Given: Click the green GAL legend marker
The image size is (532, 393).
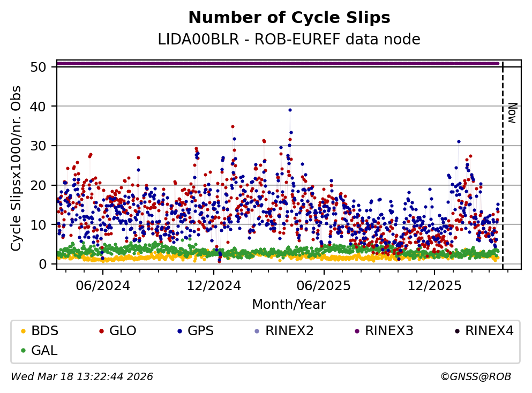Looking at the screenshot, I should point(23,351).
